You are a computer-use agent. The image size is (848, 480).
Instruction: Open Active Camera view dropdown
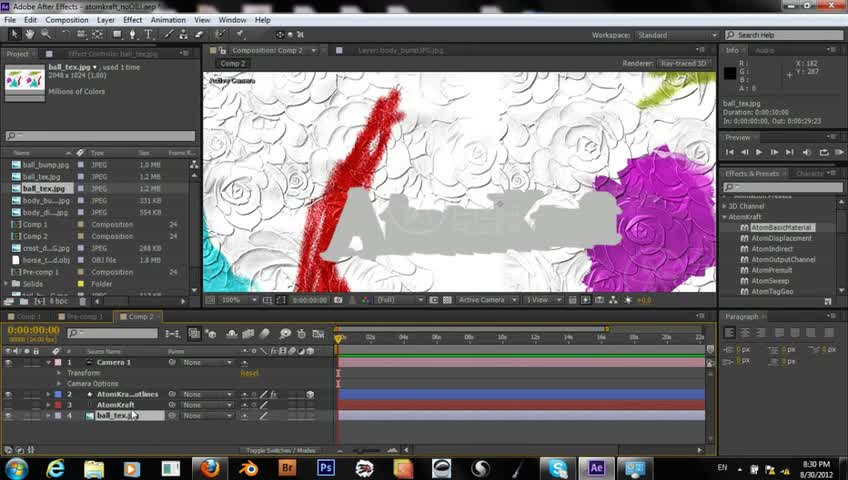tap(487, 300)
